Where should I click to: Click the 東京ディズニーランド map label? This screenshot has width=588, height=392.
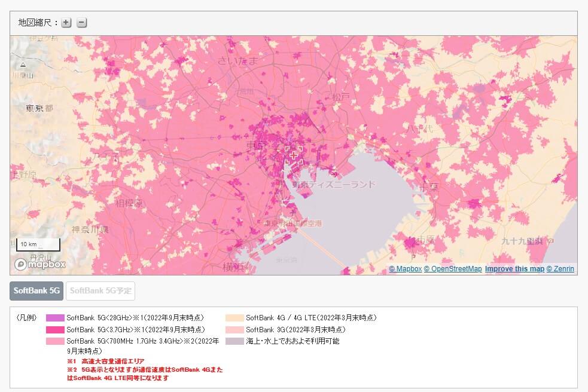[x=334, y=185]
